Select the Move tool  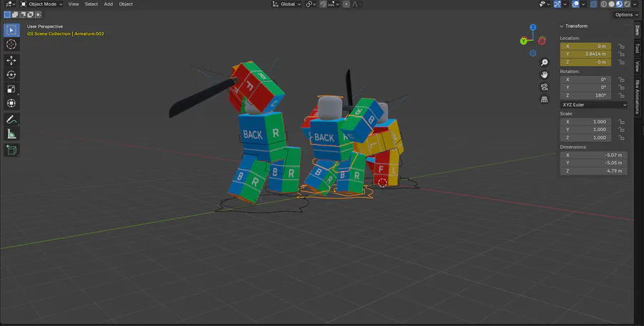(11, 60)
